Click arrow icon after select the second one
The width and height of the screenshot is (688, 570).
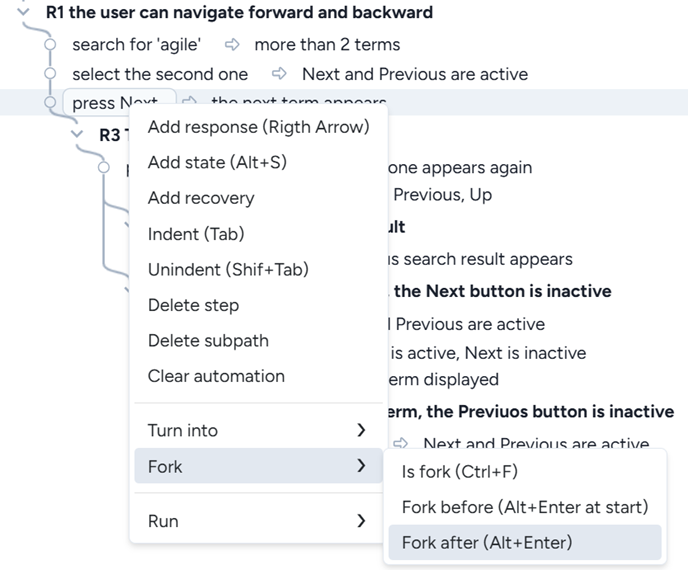280,74
